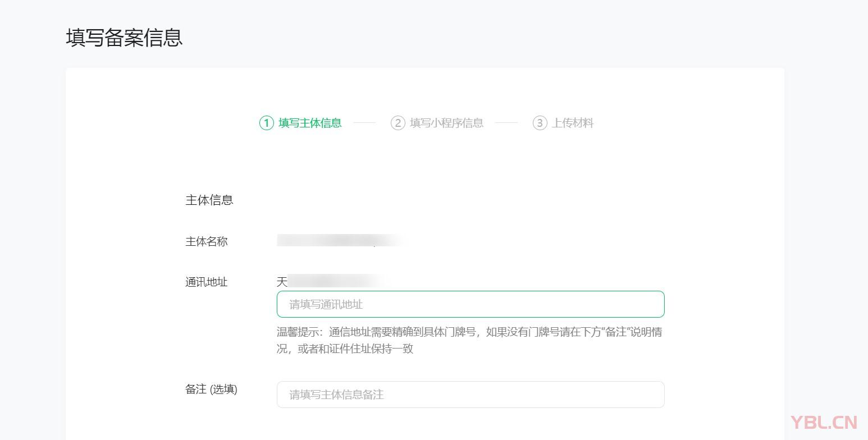Click the connector line after step 1
Image resolution: width=868 pixels, height=440 pixels.
tap(364, 123)
